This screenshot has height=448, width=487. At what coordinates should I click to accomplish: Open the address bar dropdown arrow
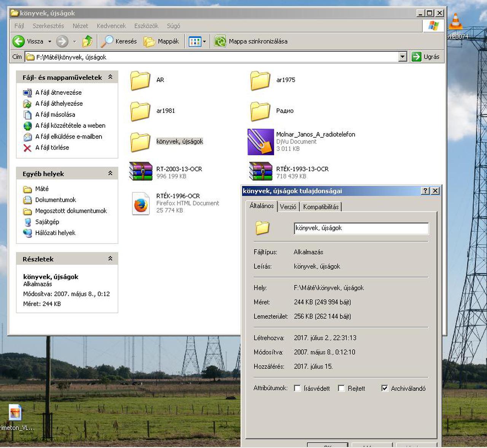pyautogui.click(x=403, y=57)
